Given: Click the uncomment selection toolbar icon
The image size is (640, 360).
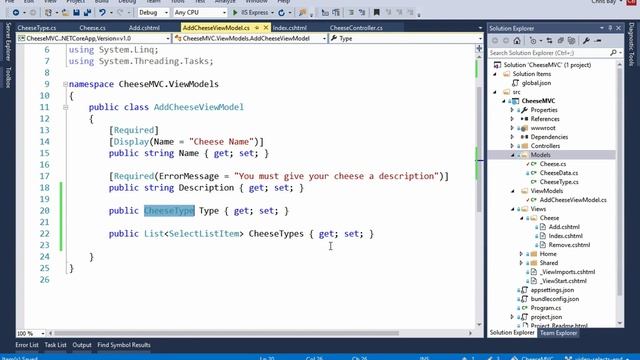Looking at the screenshot, I should click(x=362, y=13).
